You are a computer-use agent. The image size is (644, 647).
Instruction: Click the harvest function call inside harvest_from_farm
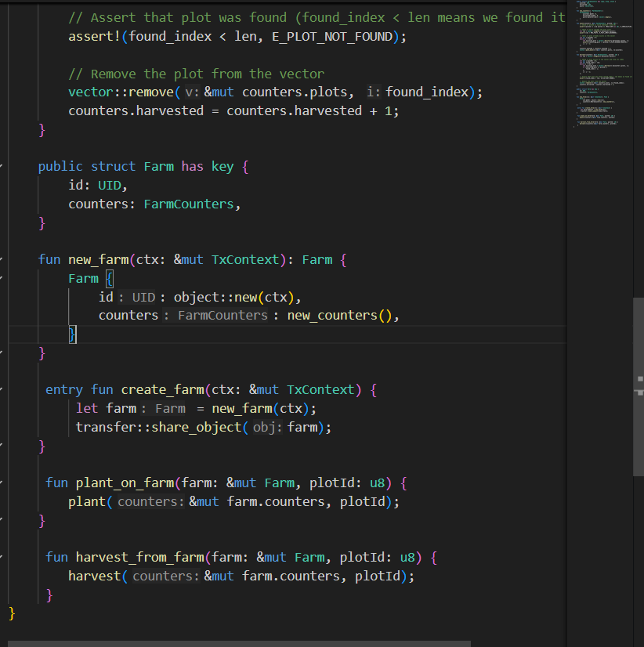[94, 576]
